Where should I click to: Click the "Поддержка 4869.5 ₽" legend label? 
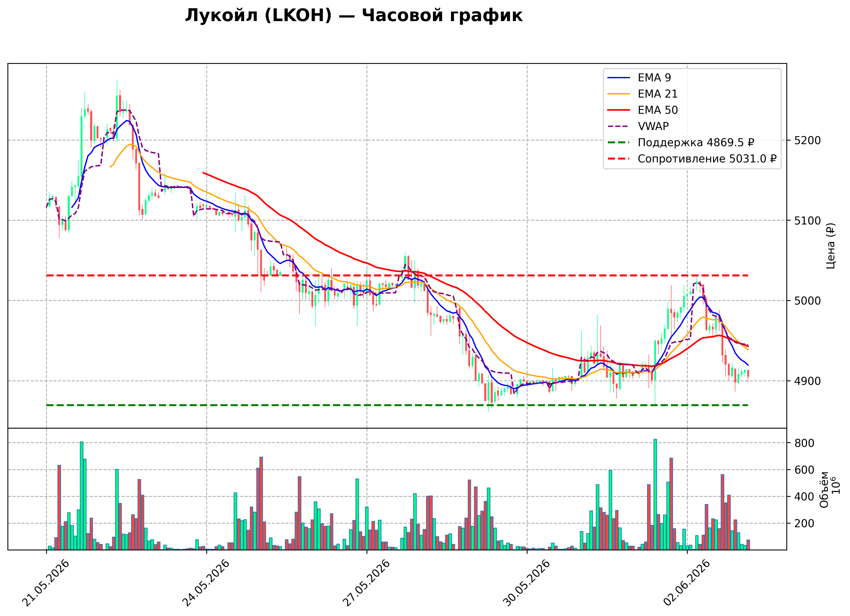(696, 143)
